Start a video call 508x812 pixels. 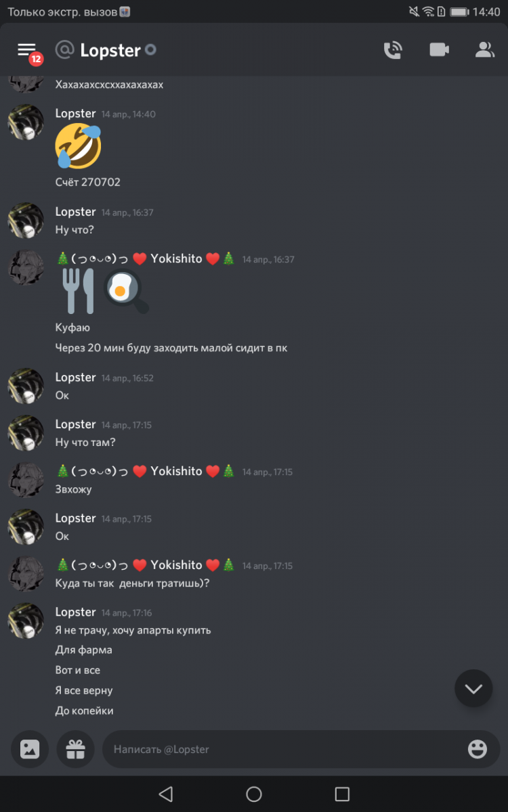pos(439,49)
